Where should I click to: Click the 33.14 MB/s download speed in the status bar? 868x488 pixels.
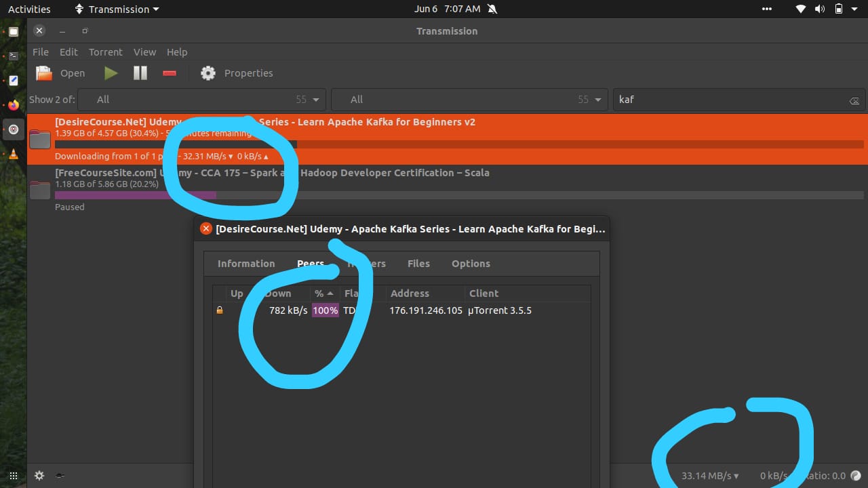coord(710,476)
